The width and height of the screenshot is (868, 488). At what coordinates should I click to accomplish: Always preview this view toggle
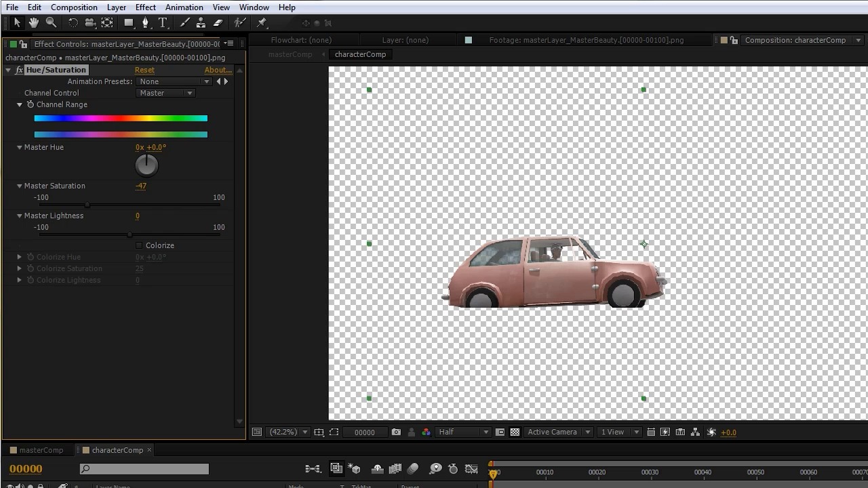(256, 432)
